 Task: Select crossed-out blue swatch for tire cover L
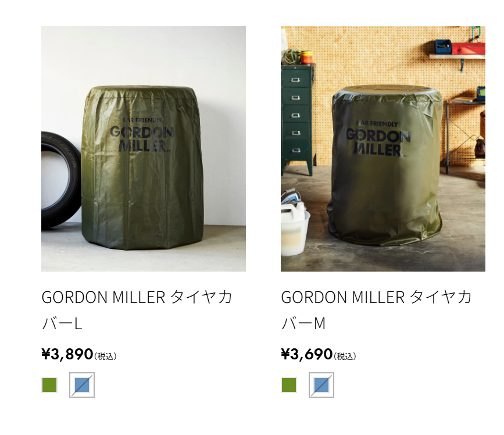[x=82, y=385]
